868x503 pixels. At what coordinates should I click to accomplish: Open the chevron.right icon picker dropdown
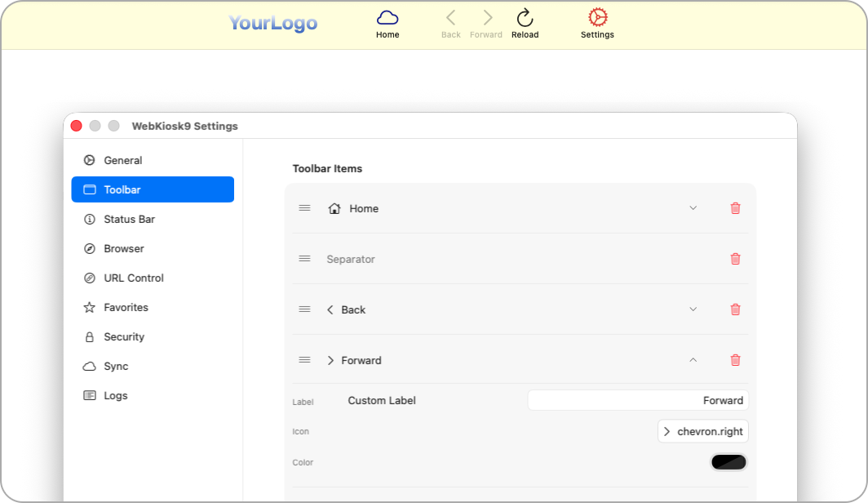tap(702, 431)
